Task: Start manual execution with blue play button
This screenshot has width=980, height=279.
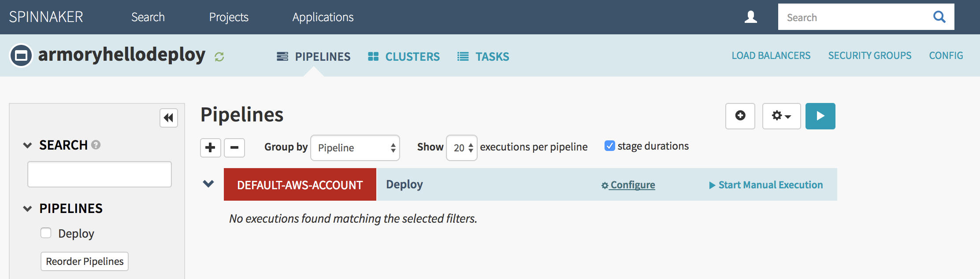Action: pos(820,116)
